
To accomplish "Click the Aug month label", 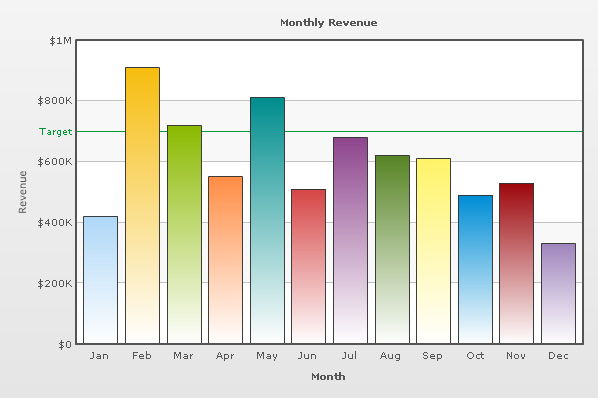I will (x=391, y=356).
